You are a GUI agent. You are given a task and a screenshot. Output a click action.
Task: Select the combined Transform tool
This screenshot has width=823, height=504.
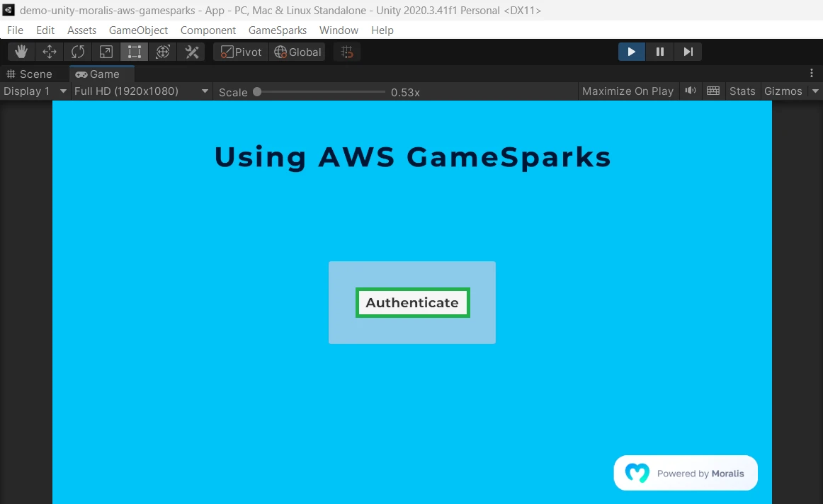click(163, 52)
